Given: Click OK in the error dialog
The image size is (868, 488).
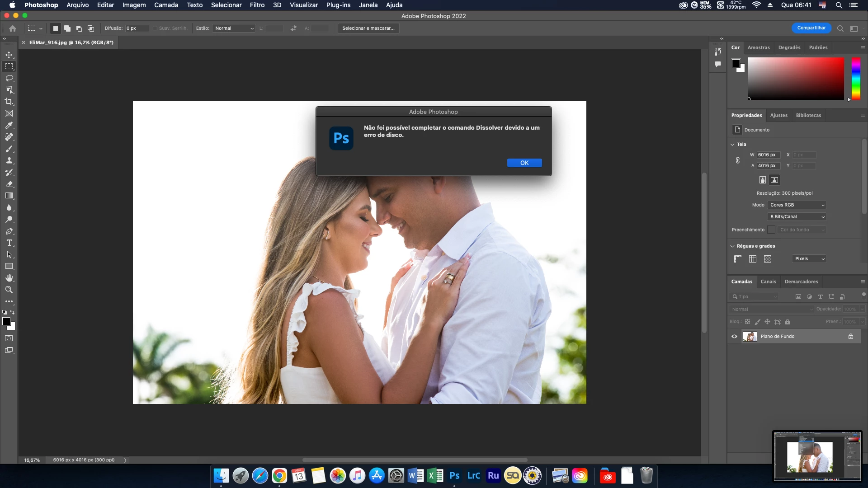Looking at the screenshot, I should [524, 163].
